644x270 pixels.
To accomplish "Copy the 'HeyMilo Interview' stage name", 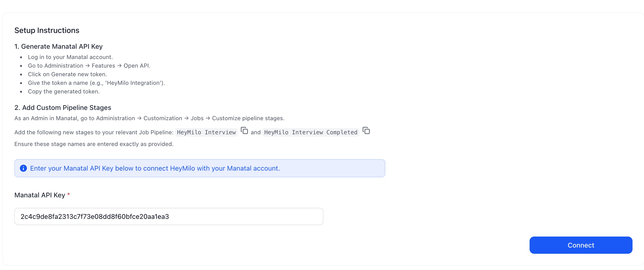I will click(244, 131).
